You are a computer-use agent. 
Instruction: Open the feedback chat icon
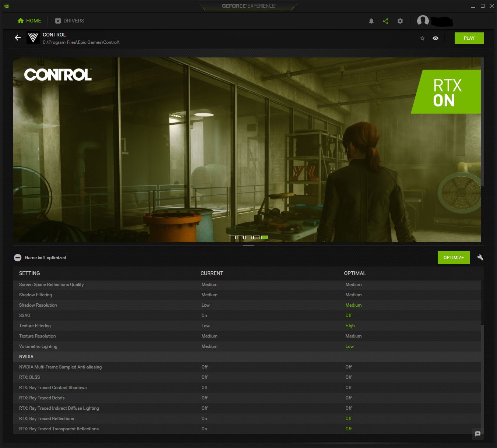tap(478, 434)
